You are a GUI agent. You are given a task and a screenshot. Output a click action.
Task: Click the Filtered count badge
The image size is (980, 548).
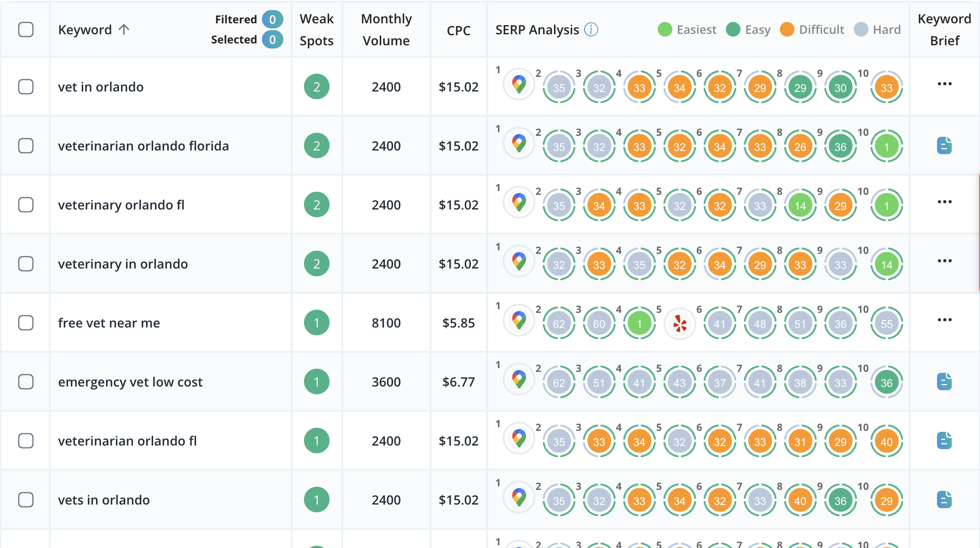coord(272,19)
